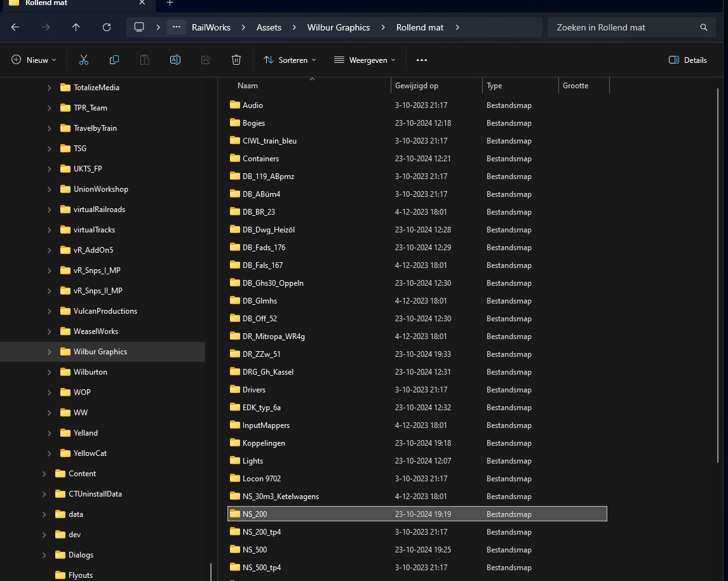Click the Wilbur Graphics breadcrumb
728x581 pixels.
339,27
